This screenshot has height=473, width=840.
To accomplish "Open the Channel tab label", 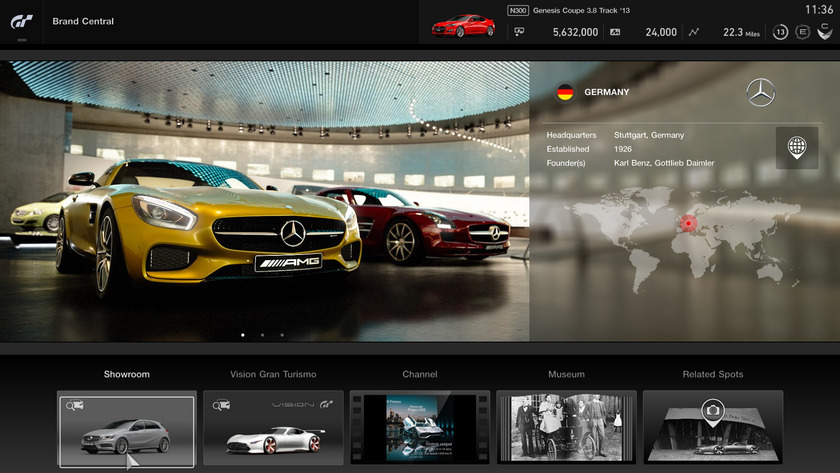I will tap(419, 374).
